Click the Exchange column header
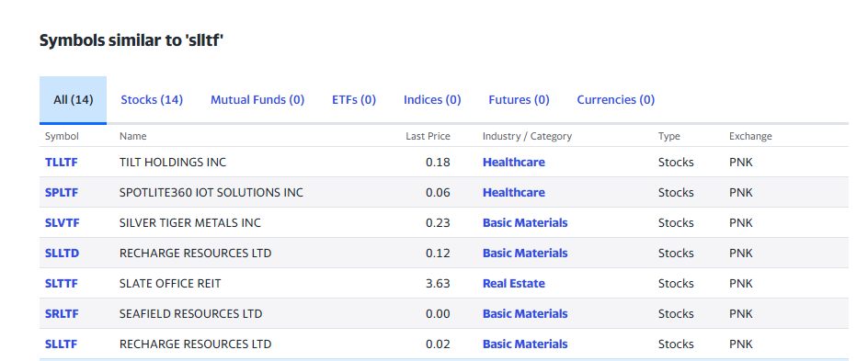Image resolution: width=868 pixels, height=361 pixels. pyautogui.click(x=750, y=136)
